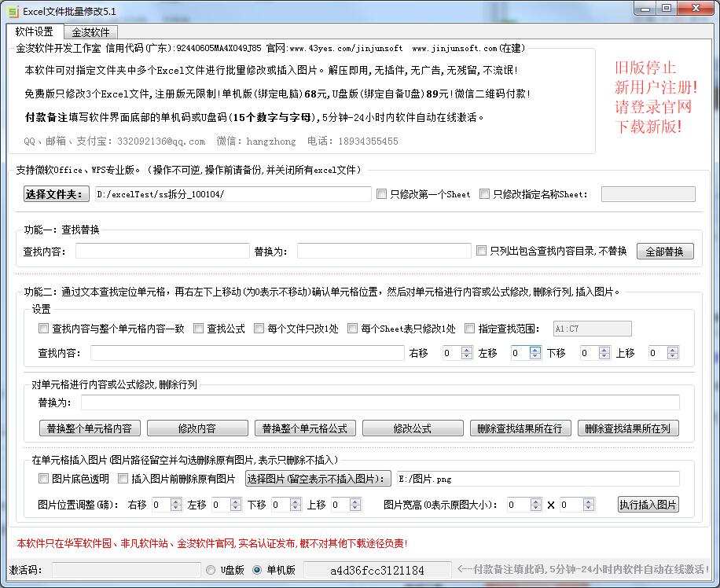Click the A1:C7 range field
The image size is (720, 588).
593,329
